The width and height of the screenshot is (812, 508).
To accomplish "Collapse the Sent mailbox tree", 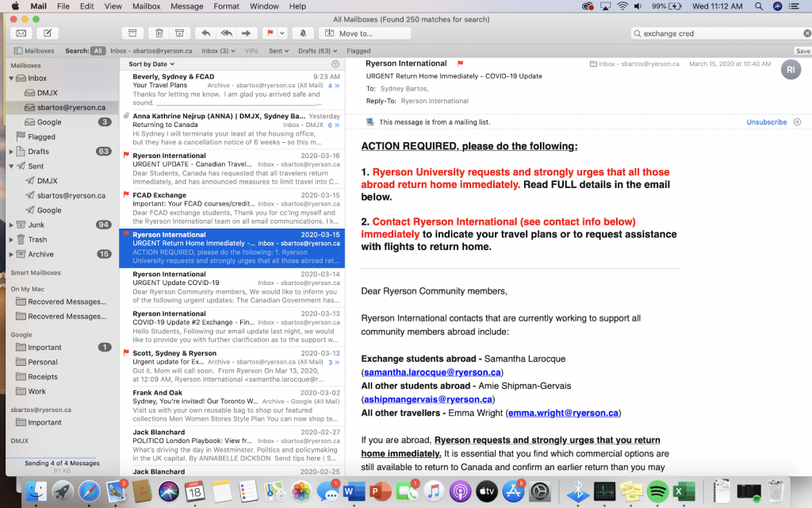I will (11, 167).
